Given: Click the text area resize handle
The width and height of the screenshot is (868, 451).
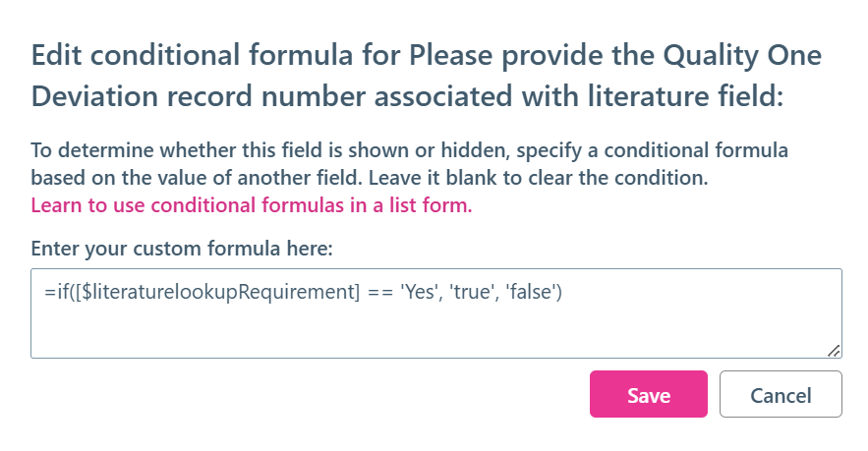Looking at the screenshot, I should tap(834, 350).
